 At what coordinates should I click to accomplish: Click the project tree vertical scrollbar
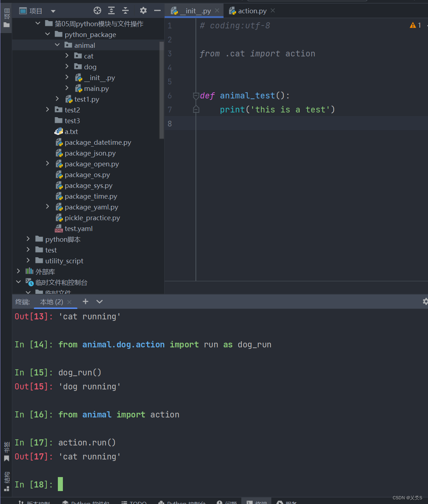(161, 90)
